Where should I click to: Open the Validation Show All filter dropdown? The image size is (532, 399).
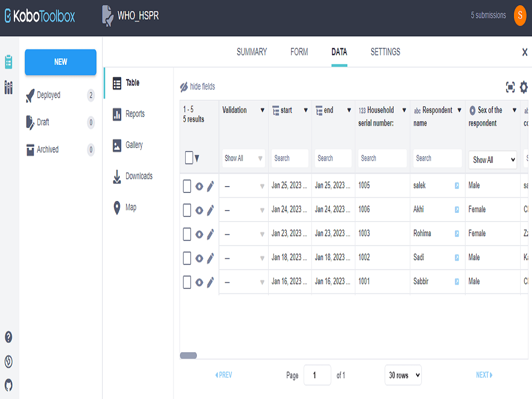pyautogui.click(x=243, y=158)
